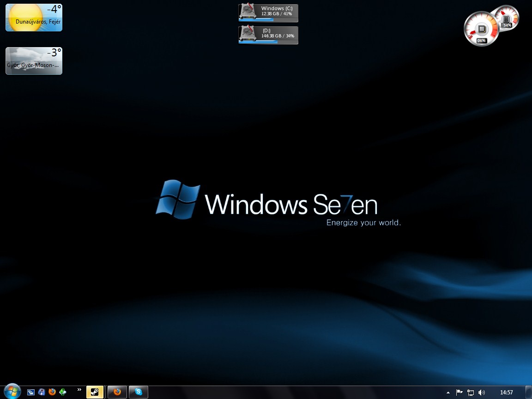Open the Windows Start orb
Image resolution: width=532 pixels, height=399 pixels.
[12, 392]
